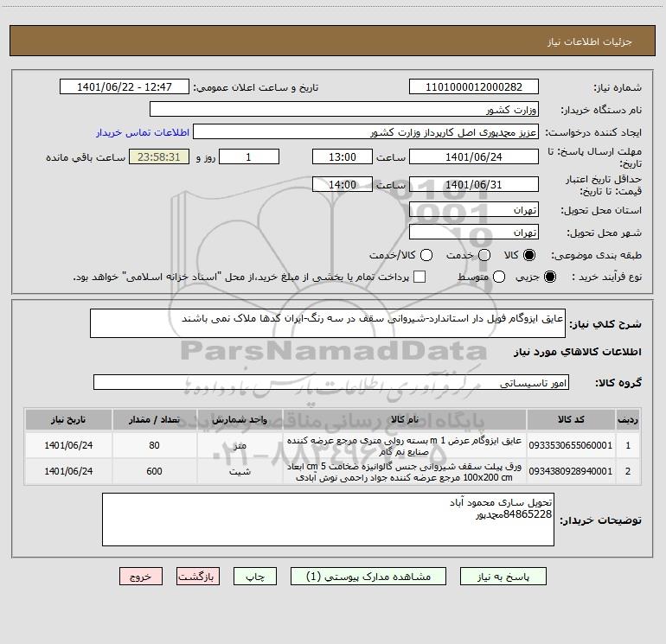Click response deadline date 1401/06/24 field

click(474, 156)
